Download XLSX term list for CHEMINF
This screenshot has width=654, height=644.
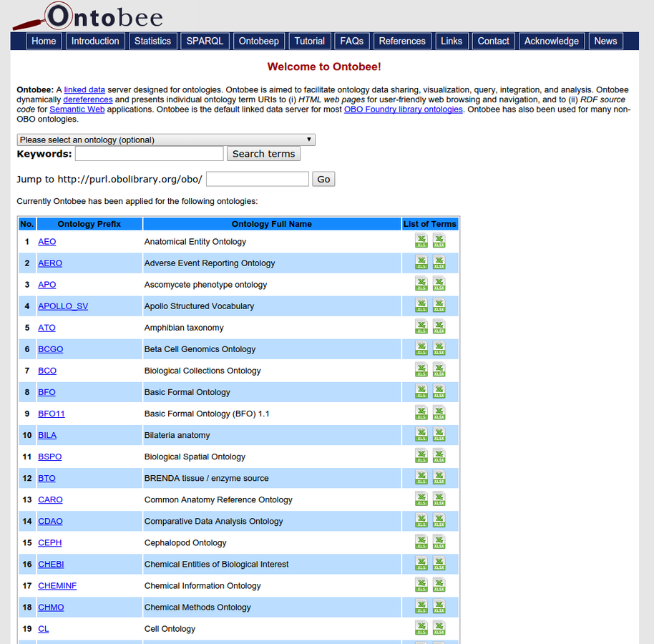click(439, 585)
